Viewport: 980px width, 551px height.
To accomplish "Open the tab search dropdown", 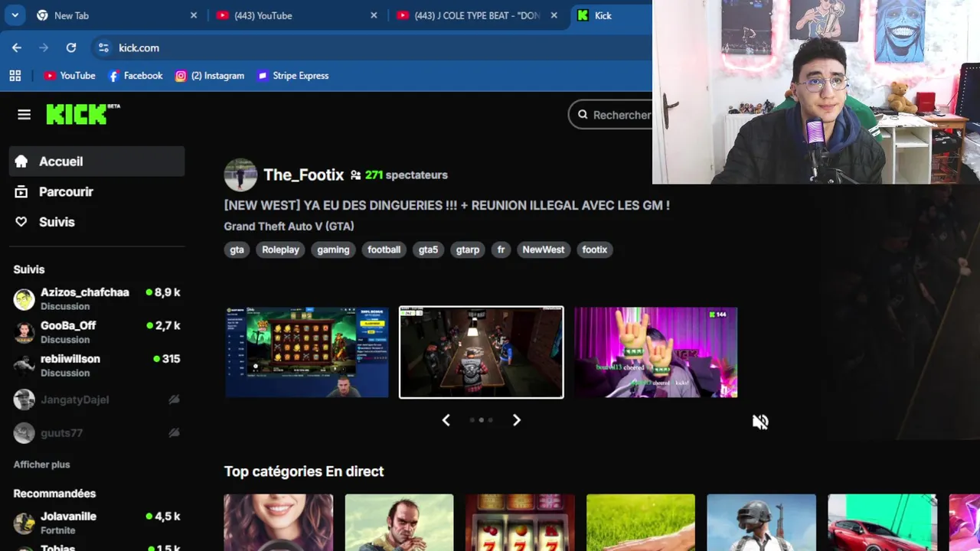I will (x=15, y=15).
